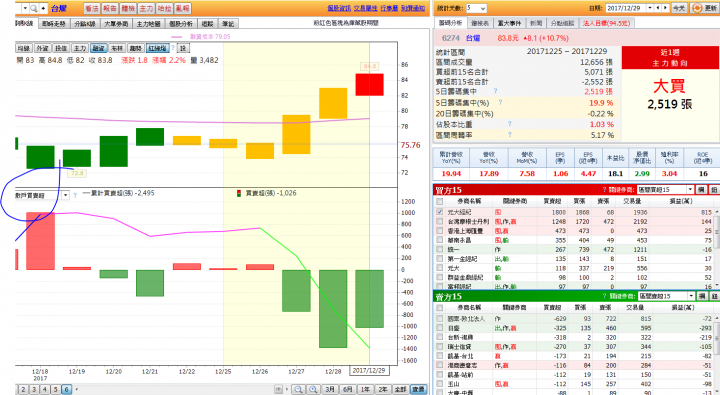Set the chart range to 3月

click(330, 389)
